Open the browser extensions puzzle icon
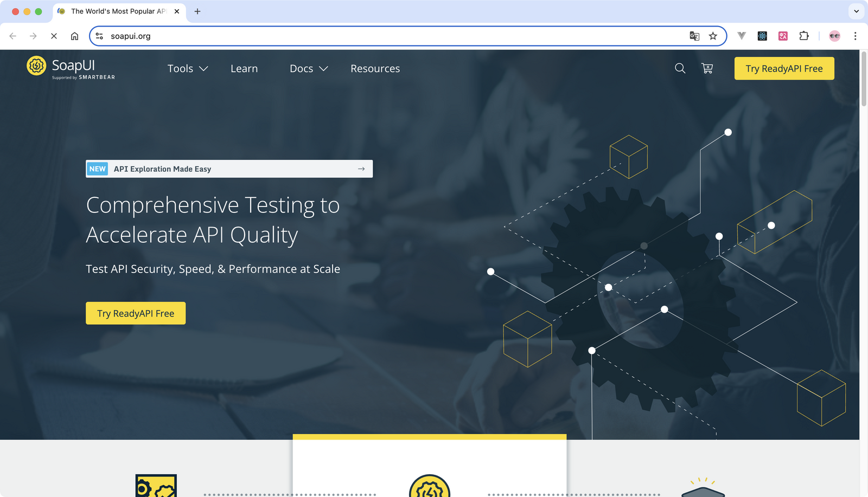The height and width of the screenshot is (497, 868). [x=804, y=36]
